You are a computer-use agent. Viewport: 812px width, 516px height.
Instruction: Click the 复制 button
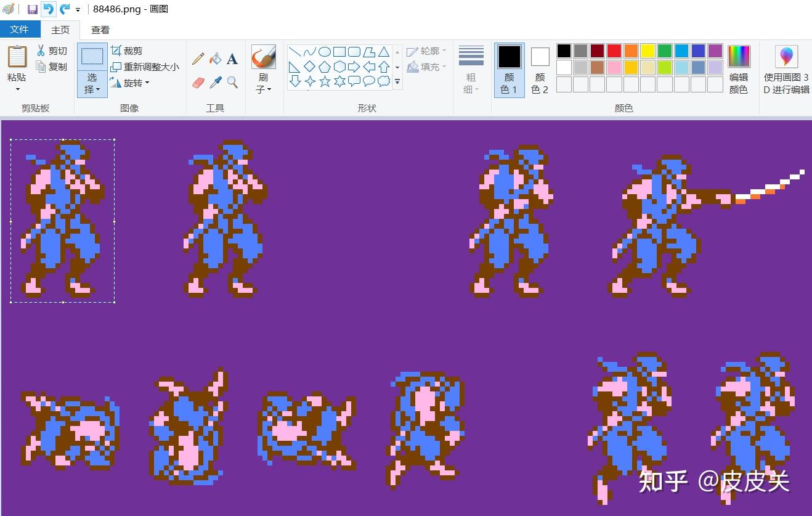tap(52, 67)
